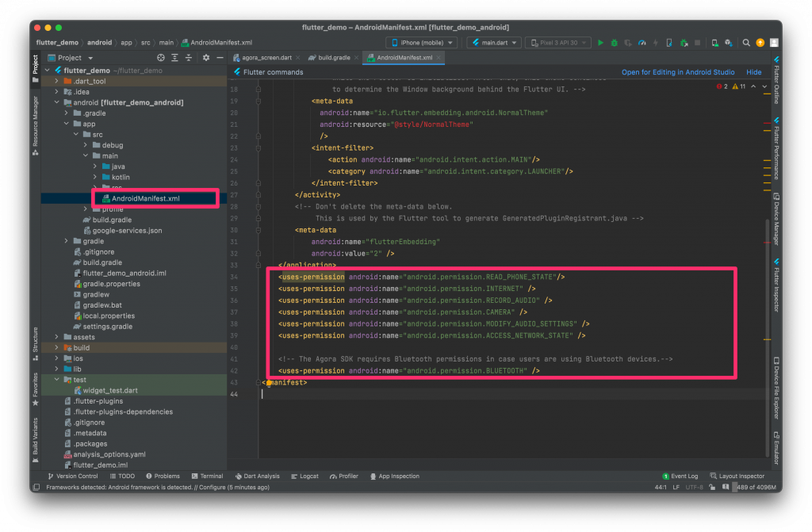Click the LF line separator in status bar
Image resolution: width=812 pixels, height=532 pixels.
[x=676, y=487]
